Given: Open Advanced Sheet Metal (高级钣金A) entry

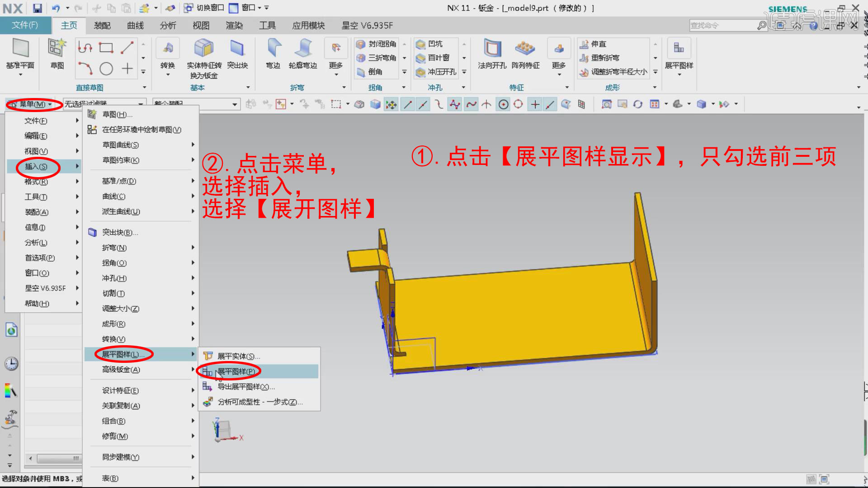Looking at the screenshot, I should (x=141, y=370).
